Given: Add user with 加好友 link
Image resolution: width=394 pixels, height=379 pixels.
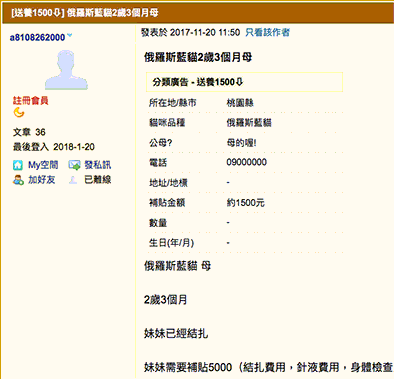Looking at the screenshot, I should tap(42, 180).
